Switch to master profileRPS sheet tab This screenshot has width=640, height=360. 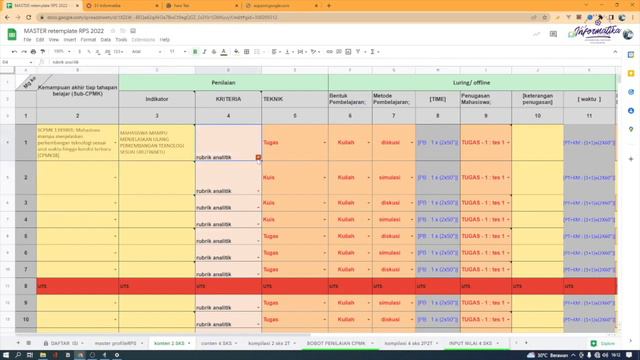click(118, 343)
